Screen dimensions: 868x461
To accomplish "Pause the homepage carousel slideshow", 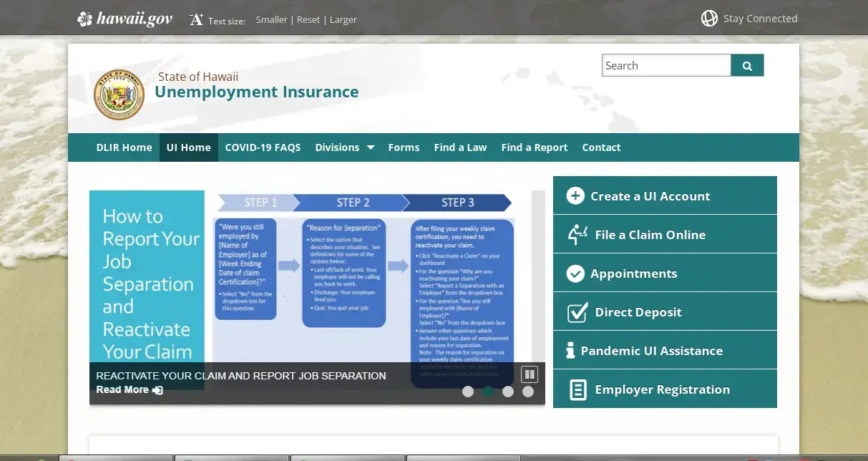I will (530, 374).
